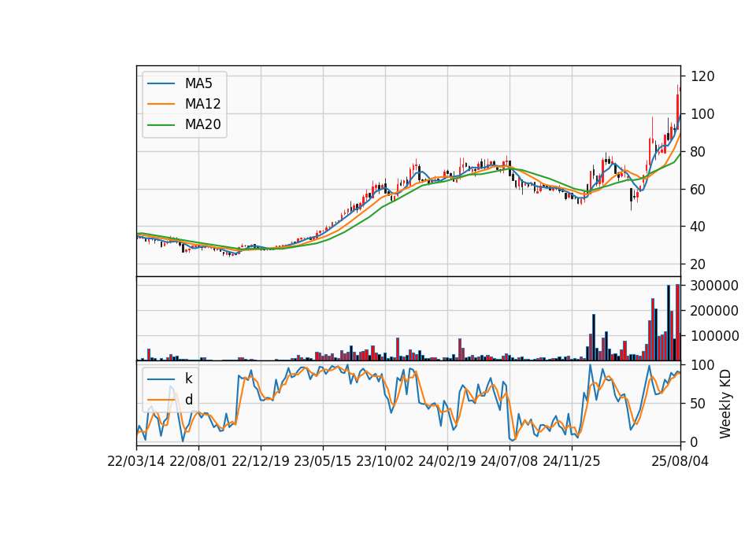
Task: Click the 100000 volume axis label
Action: (x=714, y=336)
